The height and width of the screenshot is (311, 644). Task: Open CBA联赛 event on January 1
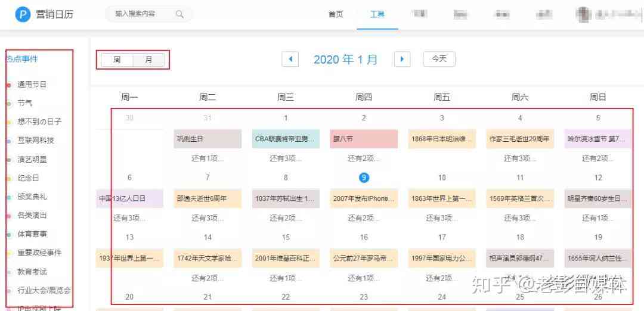(286, 139)
